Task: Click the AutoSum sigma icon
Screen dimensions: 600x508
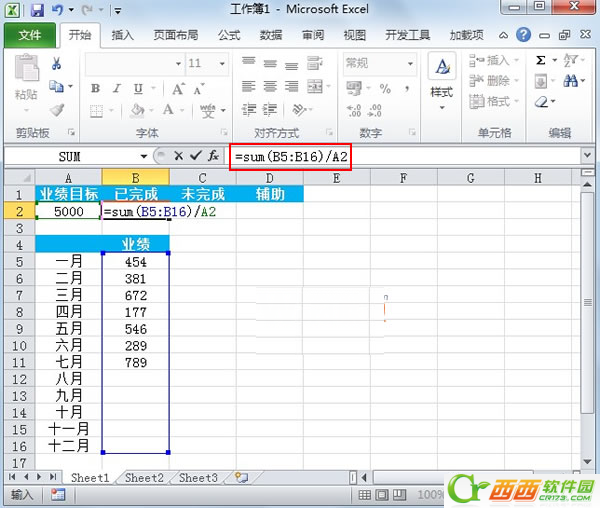Action: pos(540,60)
